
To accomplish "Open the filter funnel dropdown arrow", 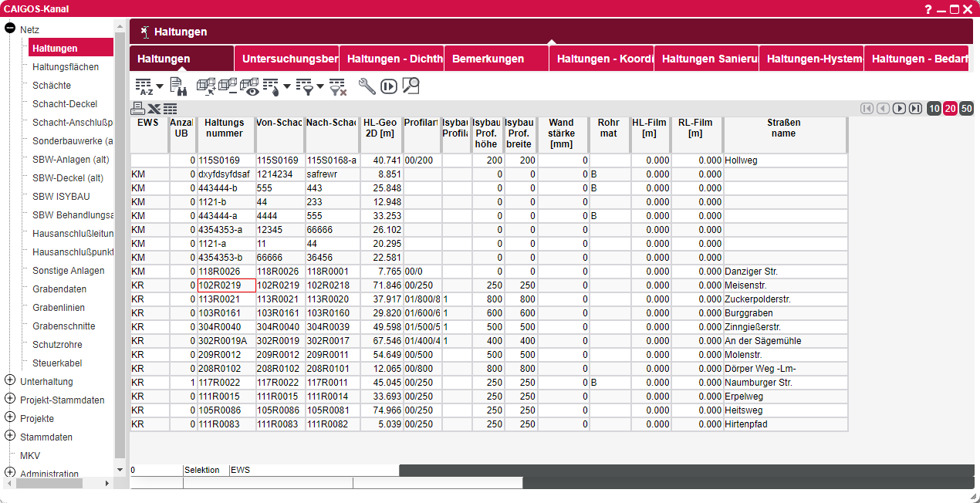I will pos(319,86).
